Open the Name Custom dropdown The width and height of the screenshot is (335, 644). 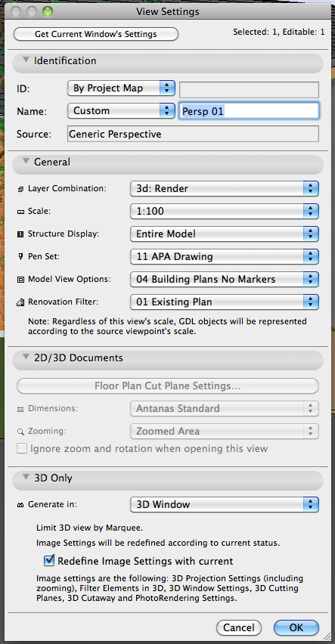click(x=121, y=110)
